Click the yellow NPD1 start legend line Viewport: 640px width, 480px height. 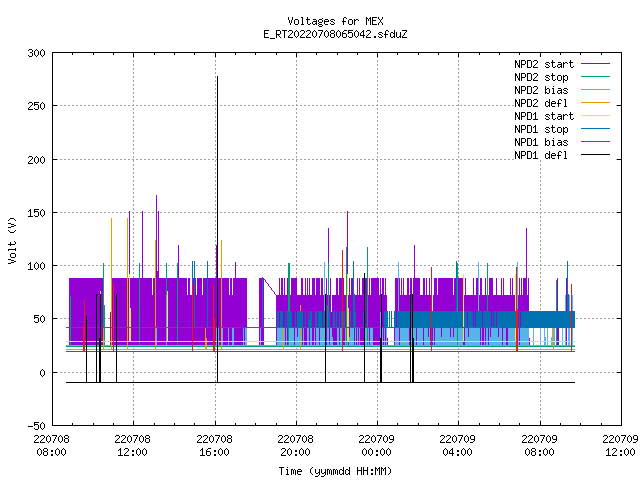(596, 116)
